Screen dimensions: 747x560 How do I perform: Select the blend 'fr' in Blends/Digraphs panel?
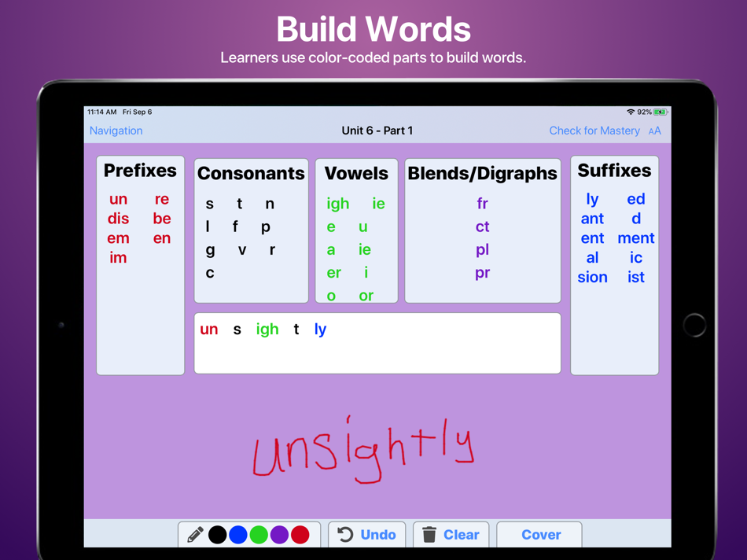click(x=482, y=203)
